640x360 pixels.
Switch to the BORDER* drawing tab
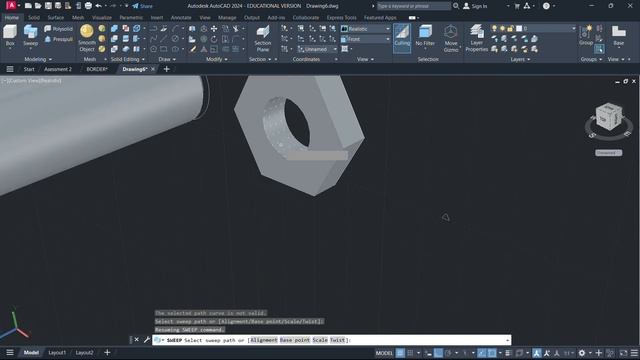pos(97,69)
